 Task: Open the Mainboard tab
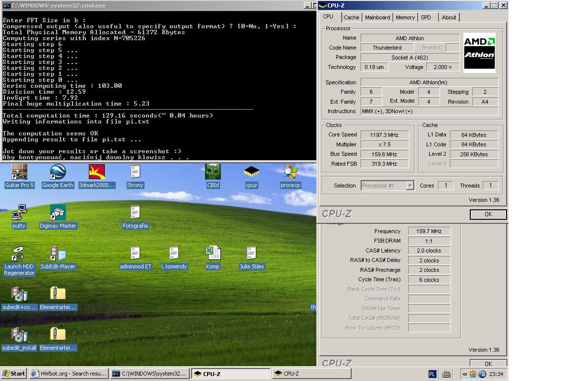tap(377, 17)
